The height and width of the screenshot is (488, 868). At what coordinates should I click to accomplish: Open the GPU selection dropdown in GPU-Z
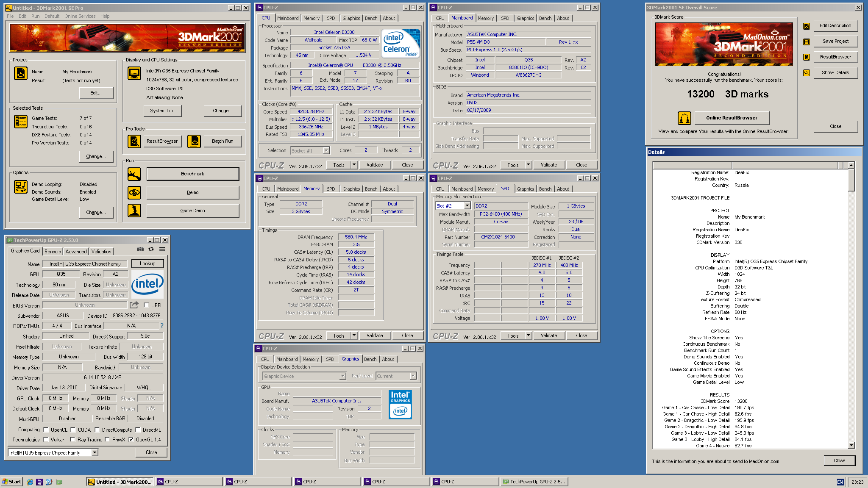tap(95, 452)
